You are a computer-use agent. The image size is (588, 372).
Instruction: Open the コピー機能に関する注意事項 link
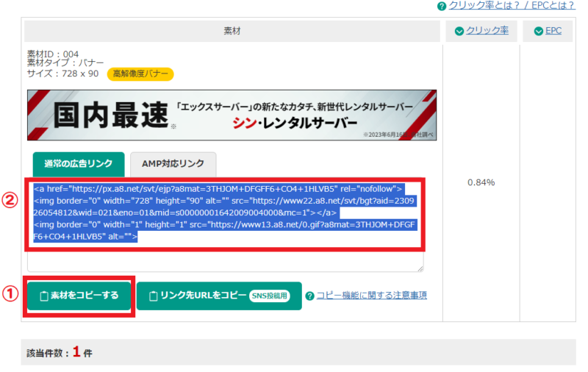[371, 296]
